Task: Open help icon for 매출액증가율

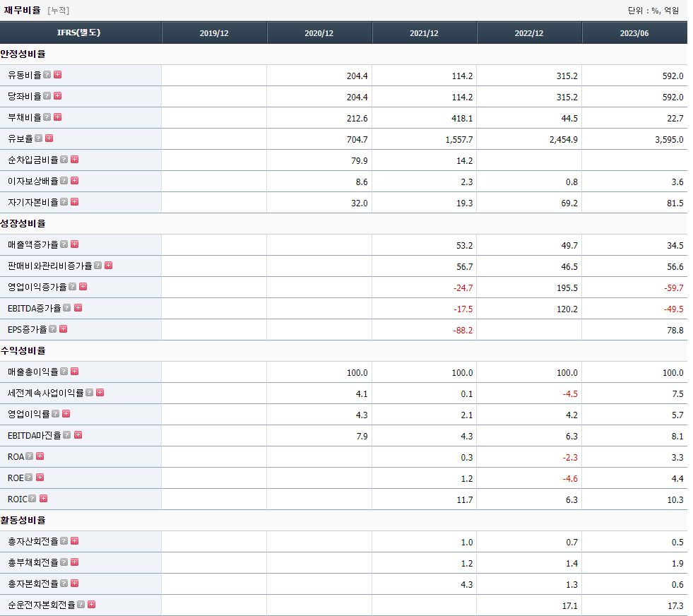Action: click(x=64, y=244)
